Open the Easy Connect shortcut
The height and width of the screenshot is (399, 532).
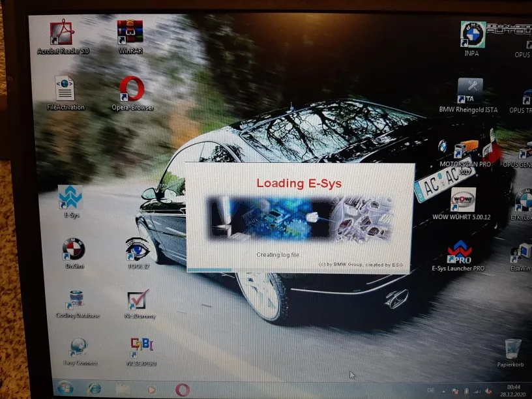click(80, 351)
